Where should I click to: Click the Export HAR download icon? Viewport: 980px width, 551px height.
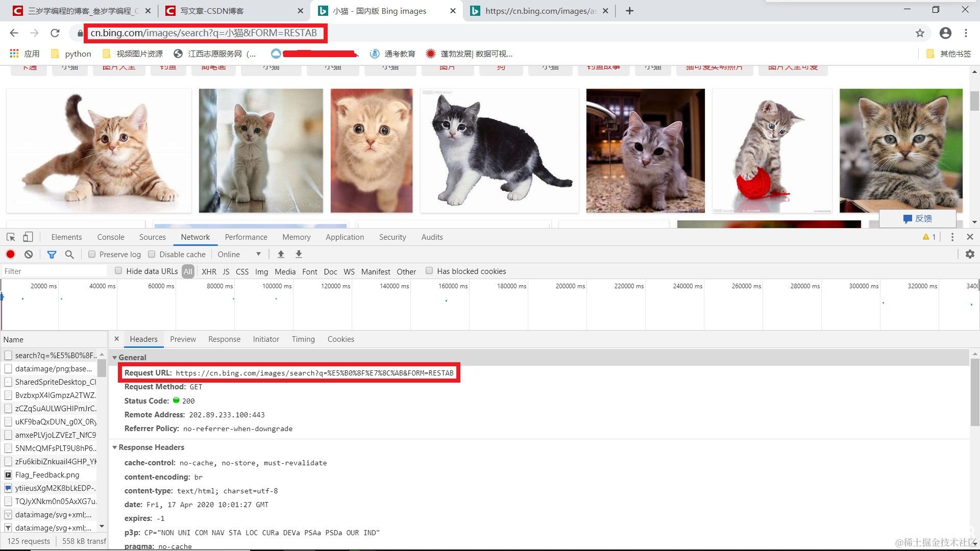pyautogui.click(x=299, y=254)
